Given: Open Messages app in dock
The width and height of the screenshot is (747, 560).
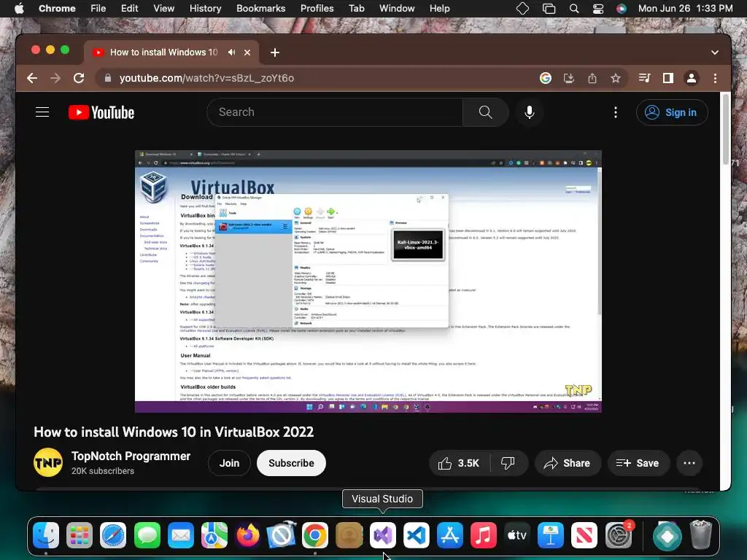Looking at the screenshot, I should (x=147, y=535).
